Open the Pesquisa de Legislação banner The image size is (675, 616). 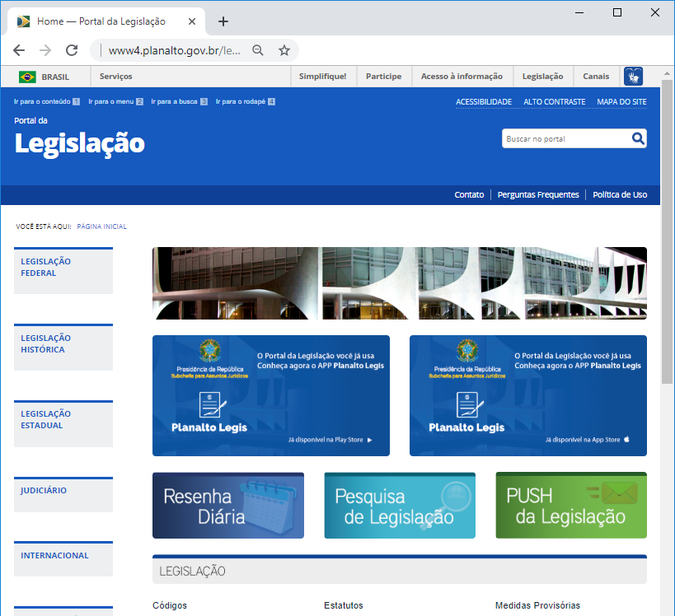[x=400, y=504]
